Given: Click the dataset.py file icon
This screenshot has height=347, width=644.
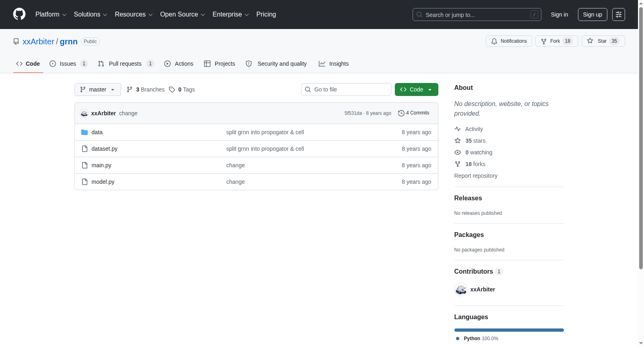Looking at the screenshot, I should [85, 149].
